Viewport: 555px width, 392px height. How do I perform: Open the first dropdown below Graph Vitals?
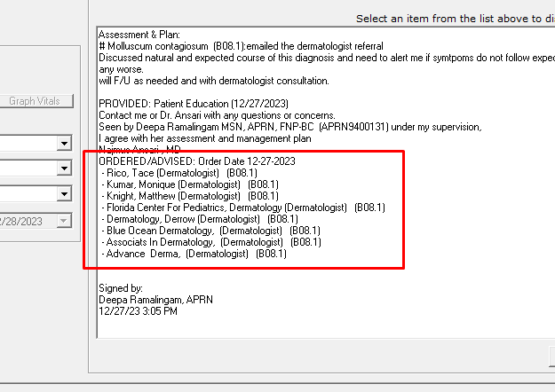[x=64, y=144]
